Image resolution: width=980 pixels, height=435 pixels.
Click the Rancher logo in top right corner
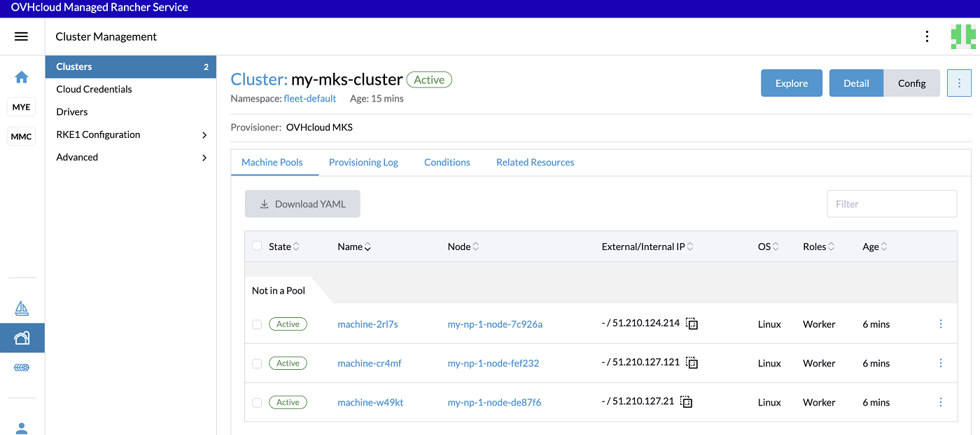[965, 36]
